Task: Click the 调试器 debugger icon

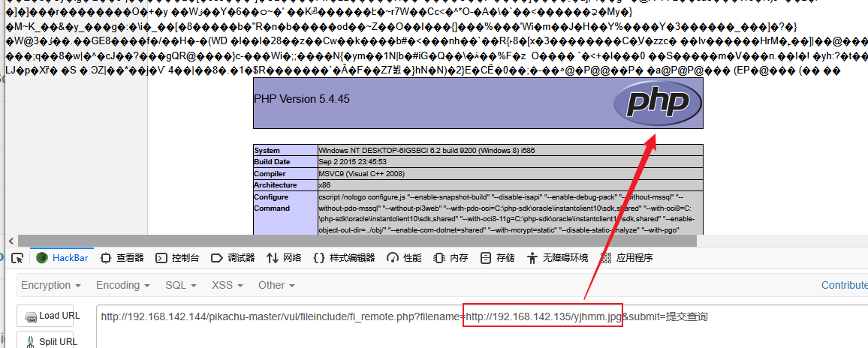Action: 217,258
